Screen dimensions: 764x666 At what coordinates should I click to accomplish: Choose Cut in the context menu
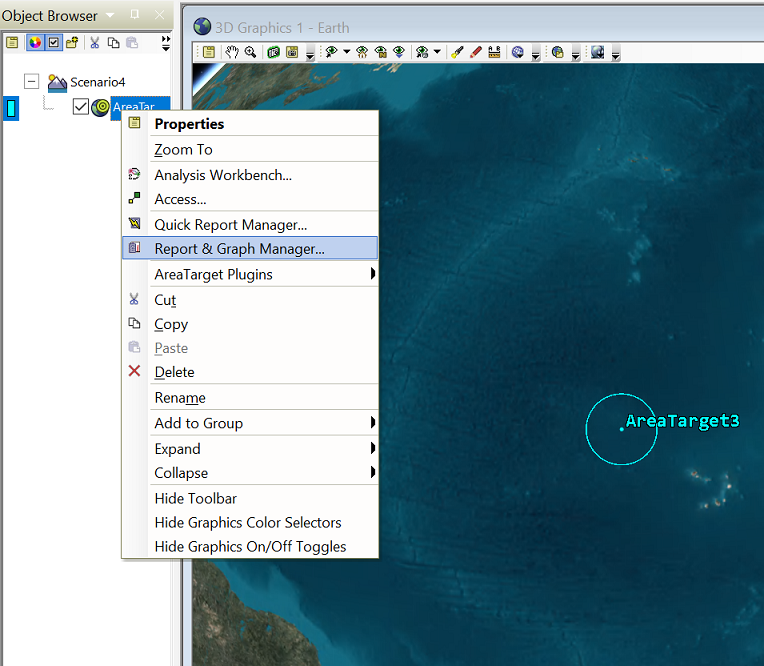(x=250, y=300)
